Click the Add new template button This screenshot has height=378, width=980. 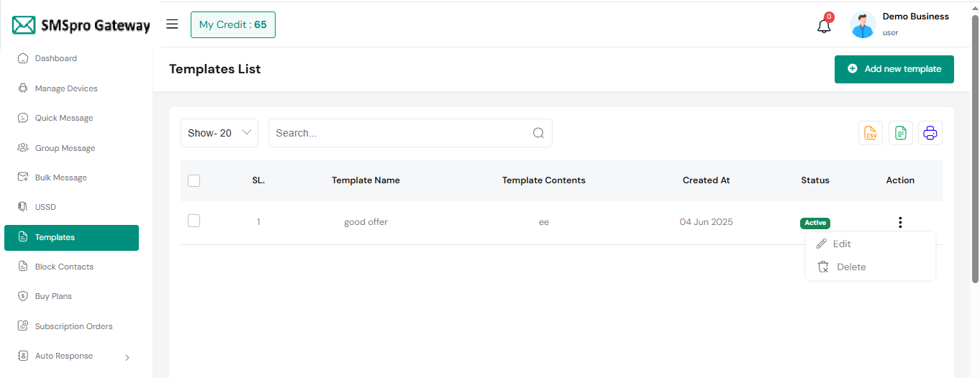[894, 69]
